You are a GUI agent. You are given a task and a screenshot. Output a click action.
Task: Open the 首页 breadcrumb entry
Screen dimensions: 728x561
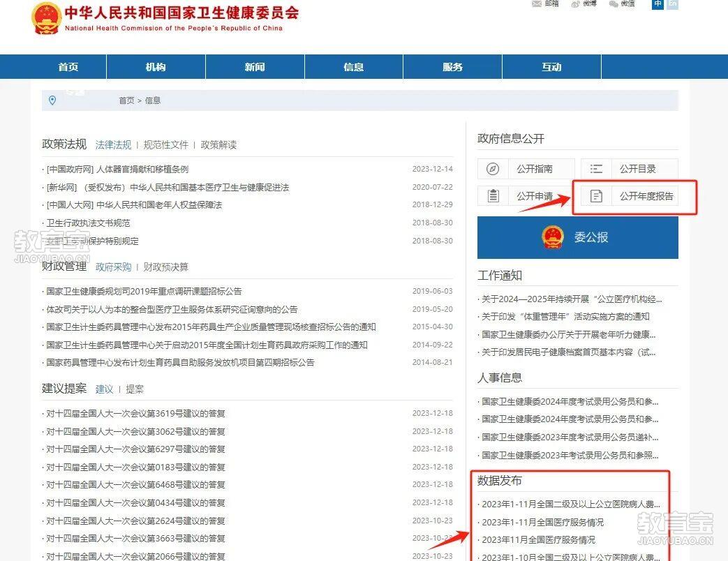coord(126,100)
